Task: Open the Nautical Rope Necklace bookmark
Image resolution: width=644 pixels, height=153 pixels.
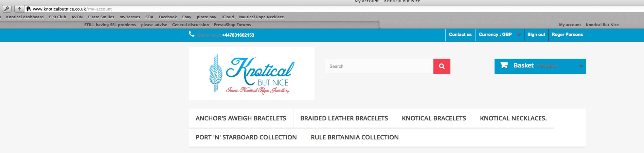Action: tap(262, 17)
